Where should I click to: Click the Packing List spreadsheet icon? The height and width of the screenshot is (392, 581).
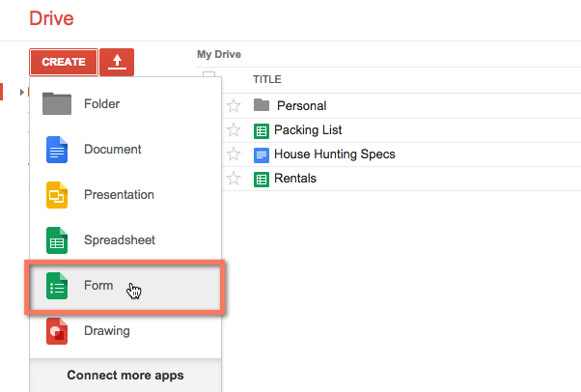coord(261,130)
